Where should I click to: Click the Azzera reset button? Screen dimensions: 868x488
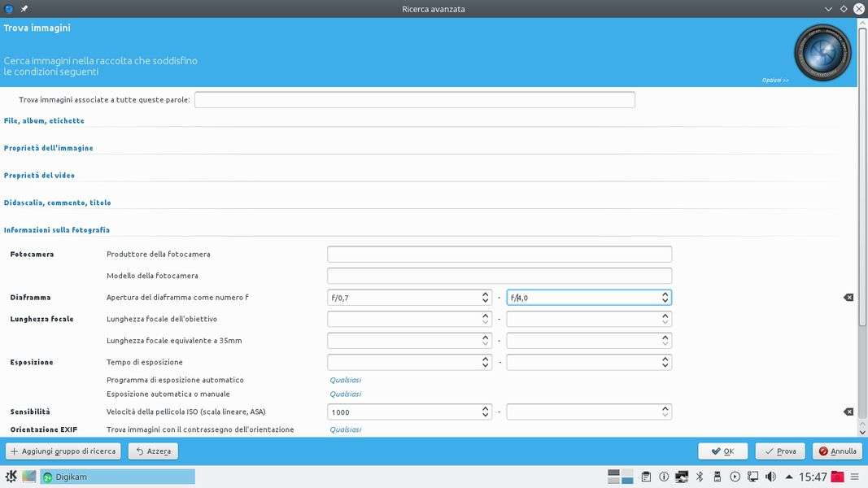[153, 451]
